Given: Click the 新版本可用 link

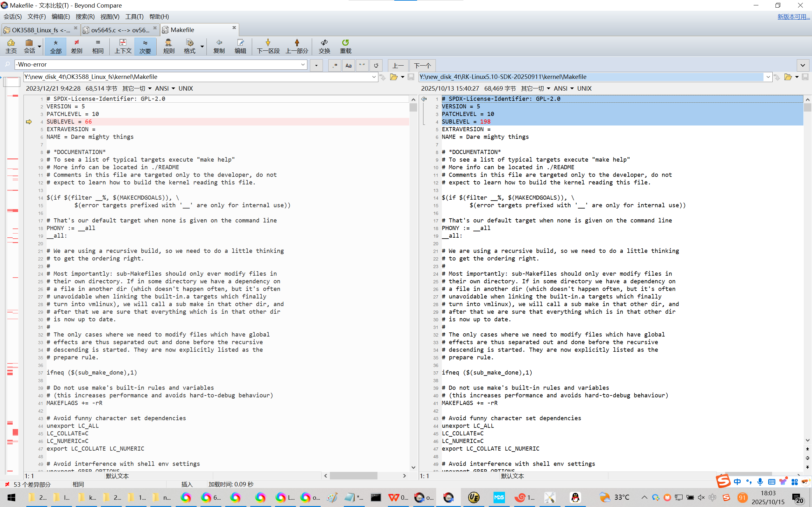Looking at the screenshot, I should [x=793, y=16].
